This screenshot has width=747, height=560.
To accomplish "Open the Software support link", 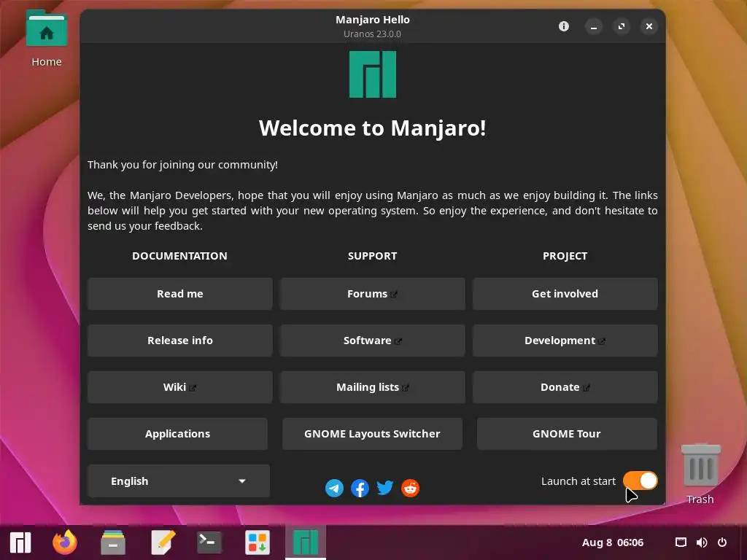I will click(373, 341).
